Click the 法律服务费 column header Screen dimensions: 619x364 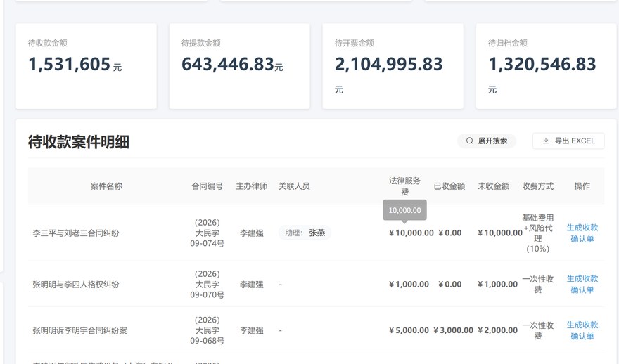pyautogui.click(x=404, y=186)
